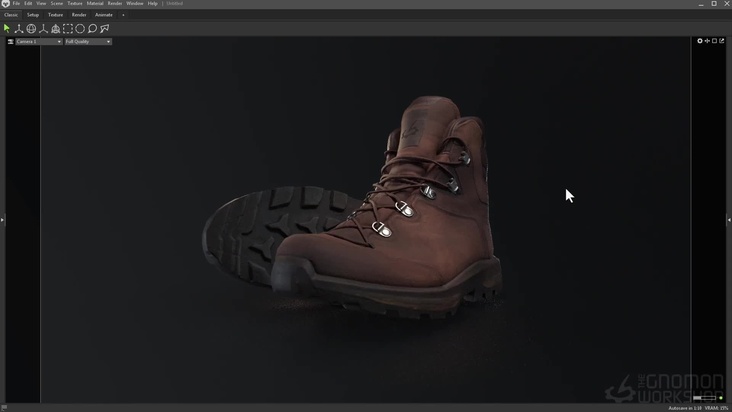Open the Edit menu
This screenshot has height=412, width=732.
(x=28, y=3)
